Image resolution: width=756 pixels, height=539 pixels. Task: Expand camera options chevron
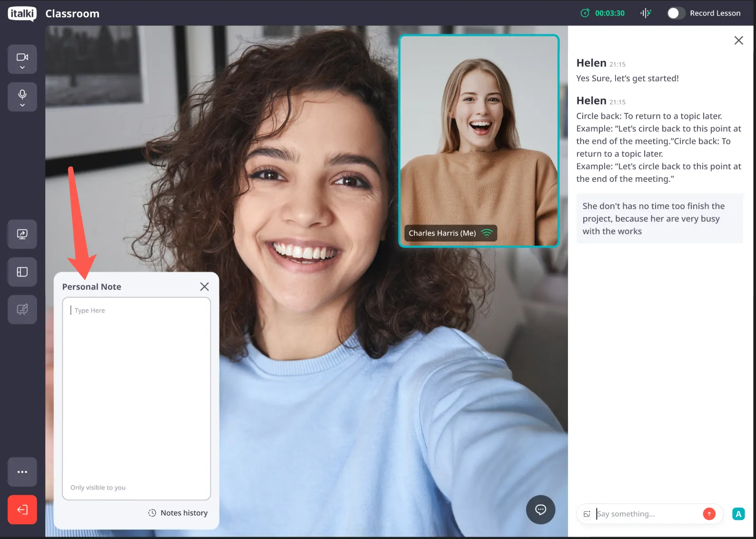22,68
